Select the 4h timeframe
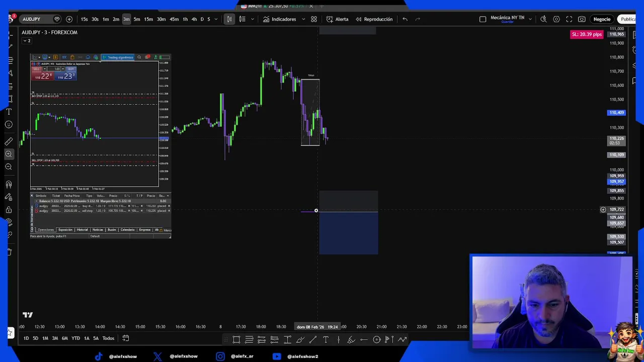 coord(194,19)
